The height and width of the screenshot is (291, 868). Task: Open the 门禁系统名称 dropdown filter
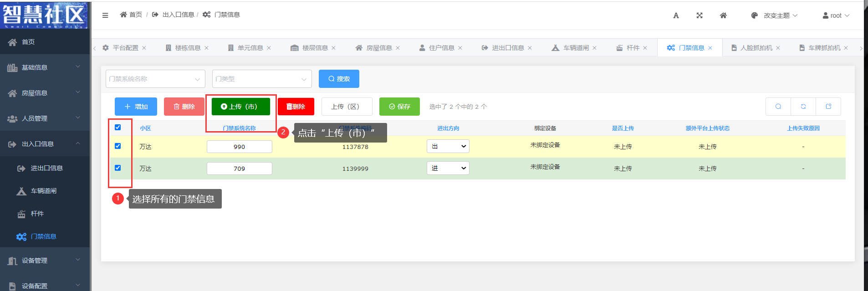(155, 79)
